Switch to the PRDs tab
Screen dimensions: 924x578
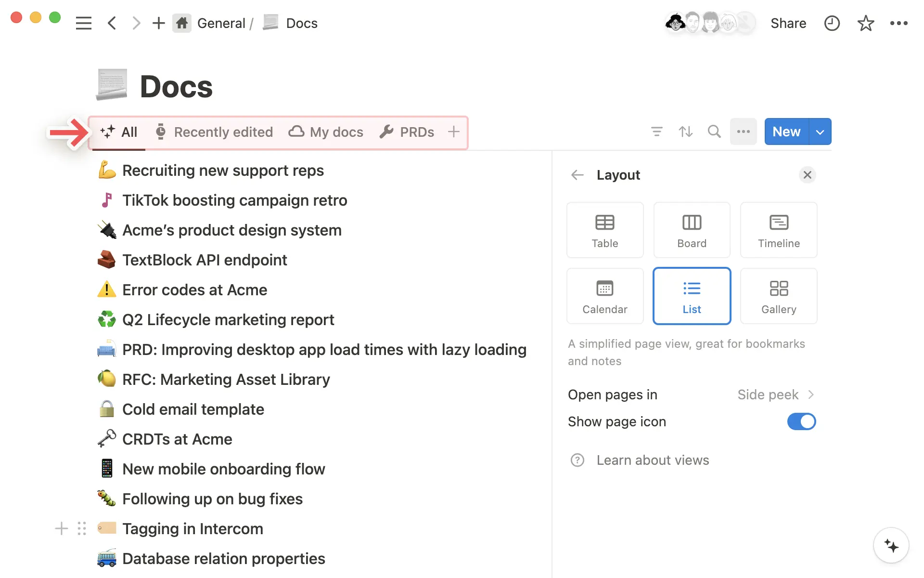click(407, 132)
